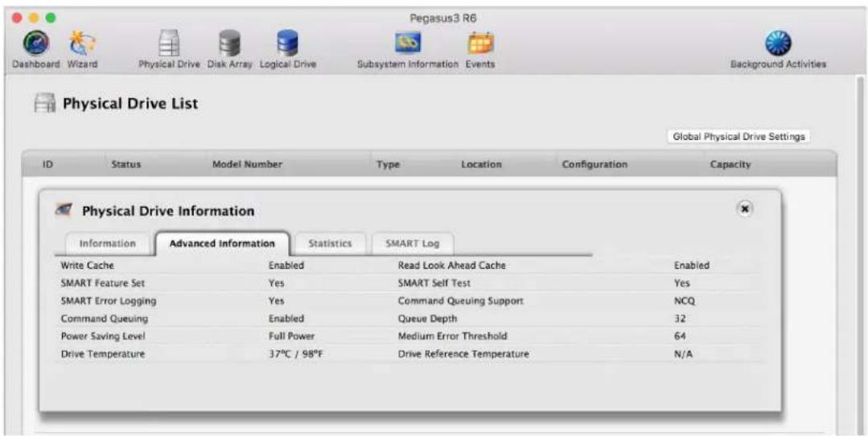Click the window's vertical scrollbar
868x436 pixels.
coord(860,254)
